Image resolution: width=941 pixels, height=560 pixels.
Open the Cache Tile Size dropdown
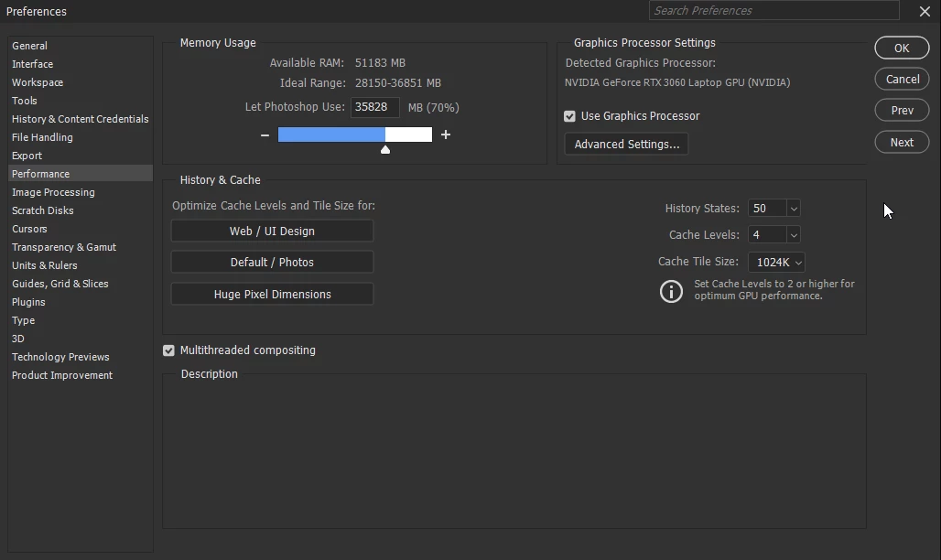[776, 263]
